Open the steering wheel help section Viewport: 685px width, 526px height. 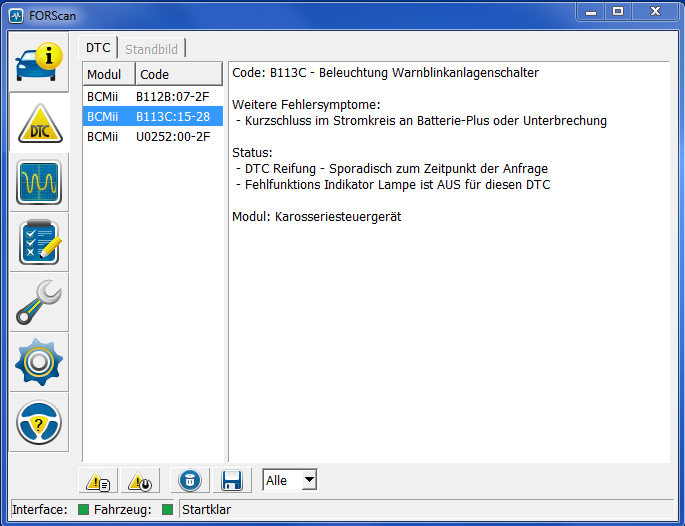point(39,423)
